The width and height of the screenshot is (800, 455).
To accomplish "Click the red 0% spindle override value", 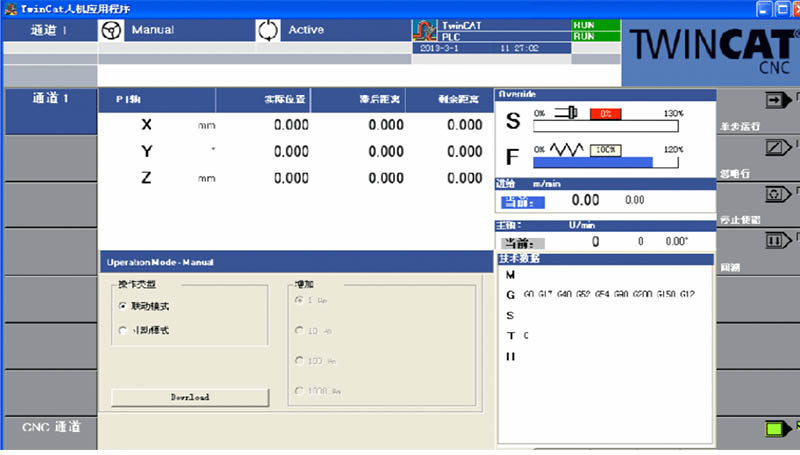I will tap(606, 113).
